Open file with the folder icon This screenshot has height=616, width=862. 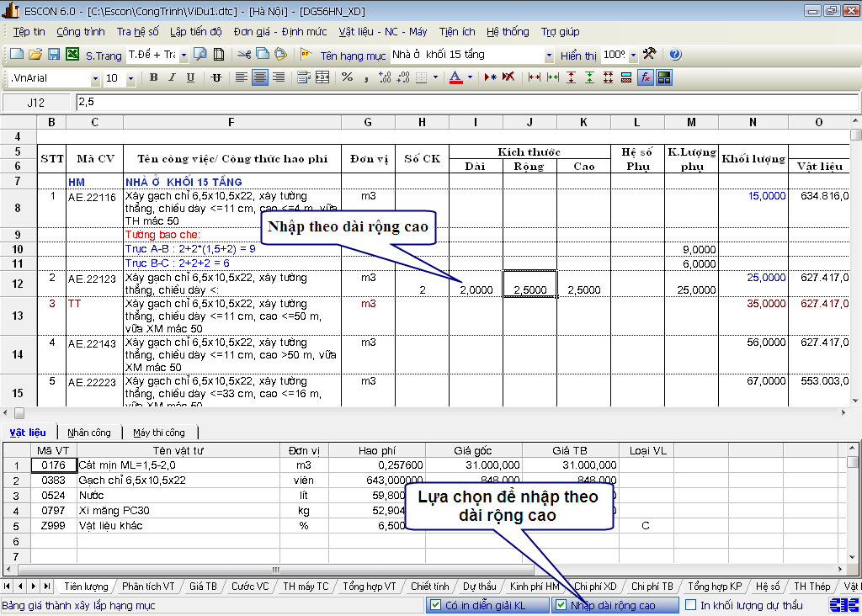[35, 55]
